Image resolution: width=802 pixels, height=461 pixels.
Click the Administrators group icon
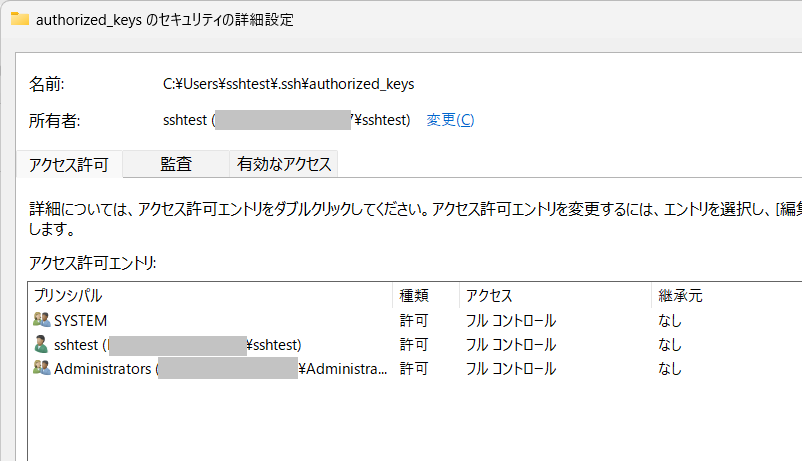pos(42,369)
